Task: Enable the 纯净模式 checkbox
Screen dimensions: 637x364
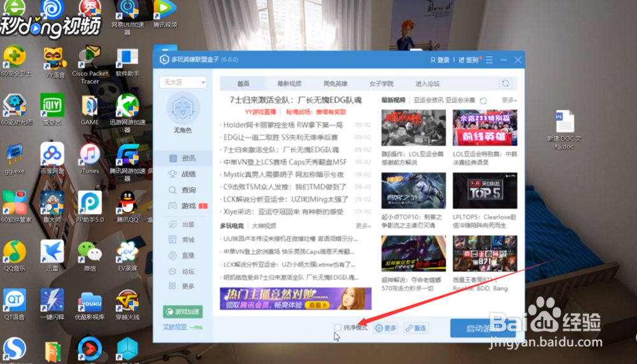Action: (x=338, y=328)
